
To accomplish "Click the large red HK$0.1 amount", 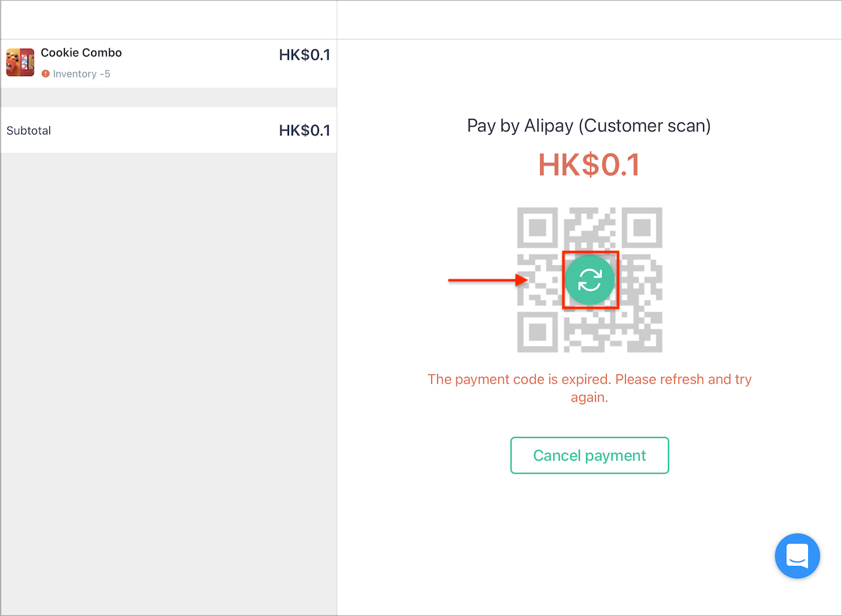I will coord(589,165).
